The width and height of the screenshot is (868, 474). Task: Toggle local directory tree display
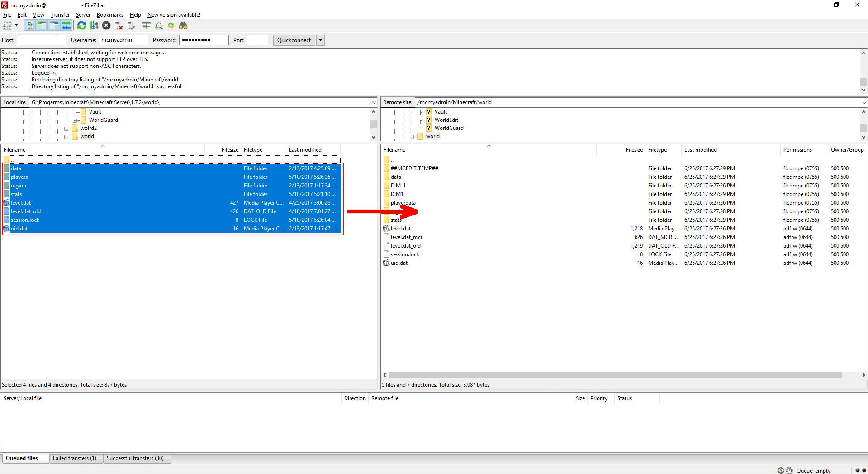coord(42,25)
